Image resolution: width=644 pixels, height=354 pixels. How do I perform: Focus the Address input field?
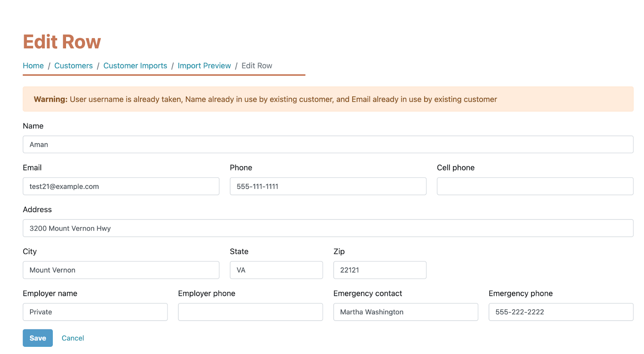pos(328,228)
